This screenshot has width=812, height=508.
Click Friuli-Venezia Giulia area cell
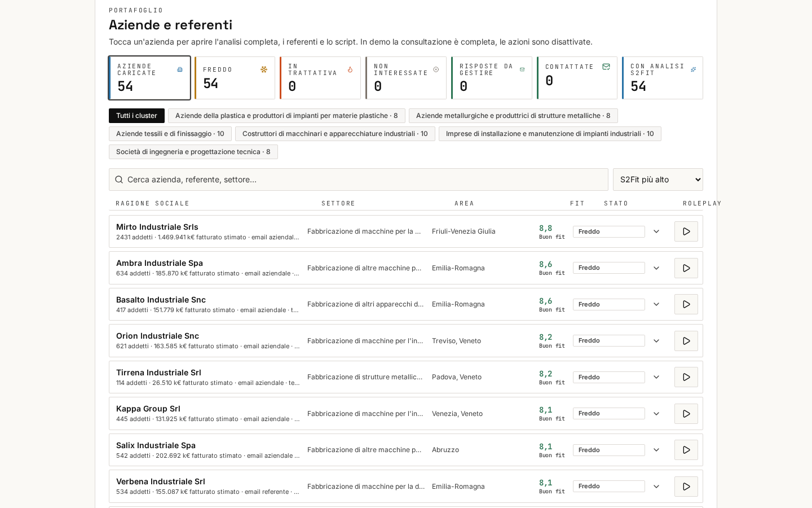tap(464, 231)
